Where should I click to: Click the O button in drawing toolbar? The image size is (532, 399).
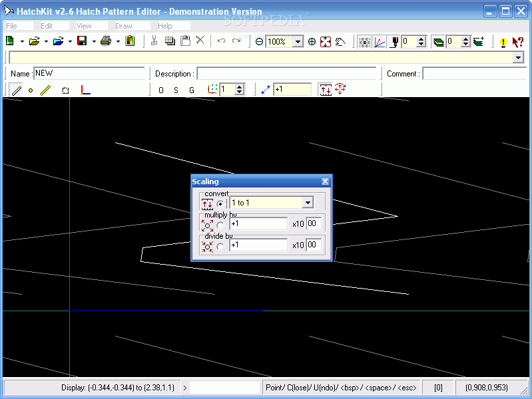pyautogui.click(x=161, y=90)
